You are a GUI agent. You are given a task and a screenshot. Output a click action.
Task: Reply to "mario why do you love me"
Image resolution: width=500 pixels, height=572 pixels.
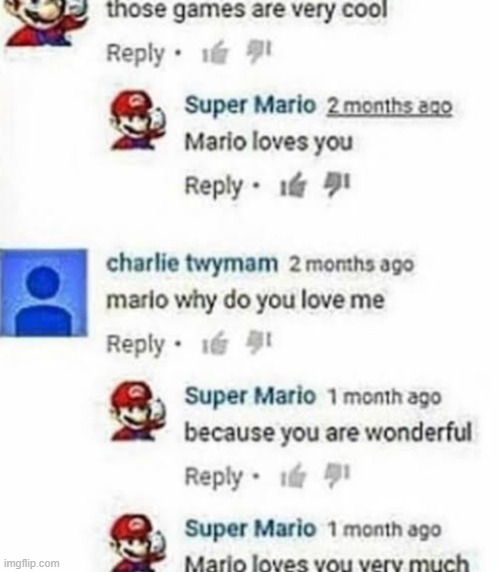[x=135, y=344]
